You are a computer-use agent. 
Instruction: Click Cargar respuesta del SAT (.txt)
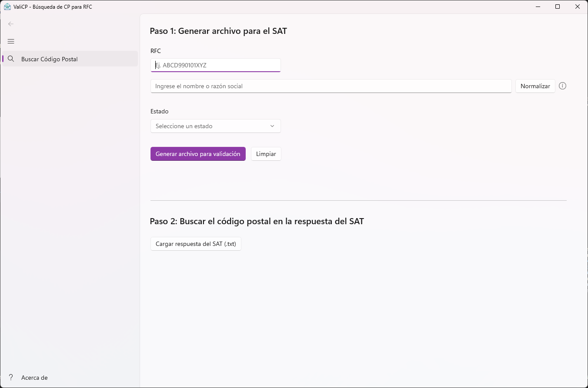click(196, 244)
